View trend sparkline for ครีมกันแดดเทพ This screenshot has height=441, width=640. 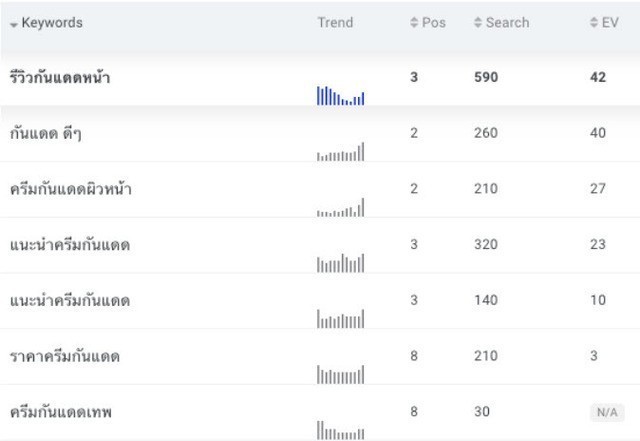point(340,430)
